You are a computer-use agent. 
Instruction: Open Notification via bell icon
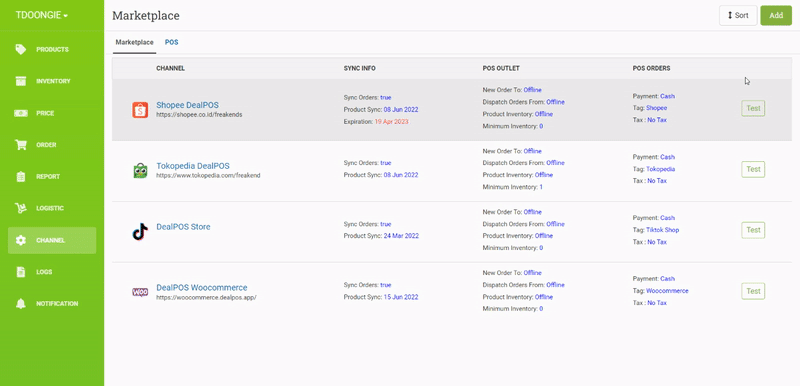click(20, 303)
